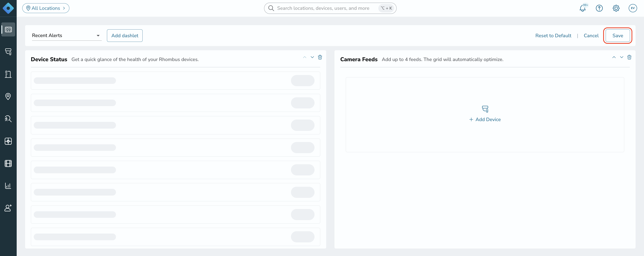Expand the All Locations selector
Image resolution: width=644 pixels, height=256 pixels.
point(46,8)
